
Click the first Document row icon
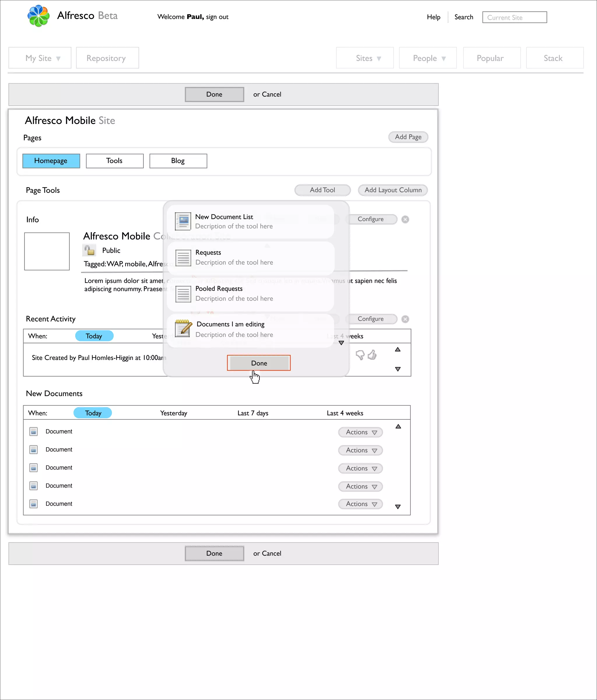point(34,432)
